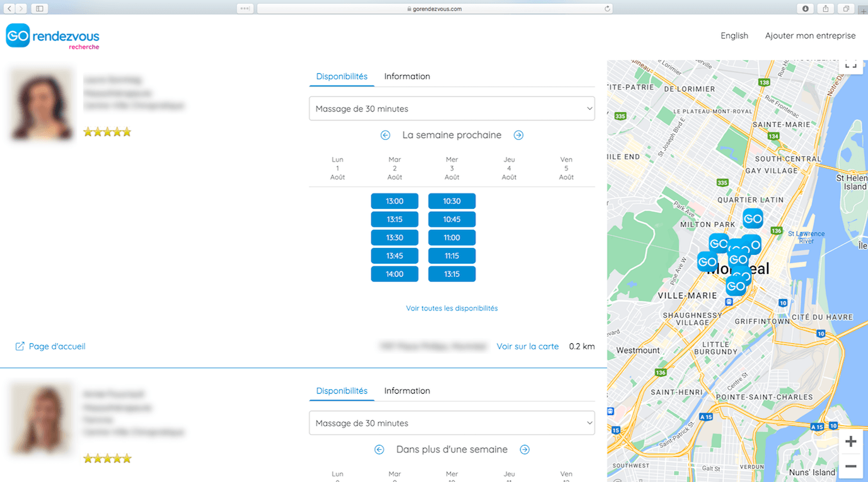This screenshot has height=482, width=868.
Task: Click the '0.2 km' distance text
Action: (582, 346)
